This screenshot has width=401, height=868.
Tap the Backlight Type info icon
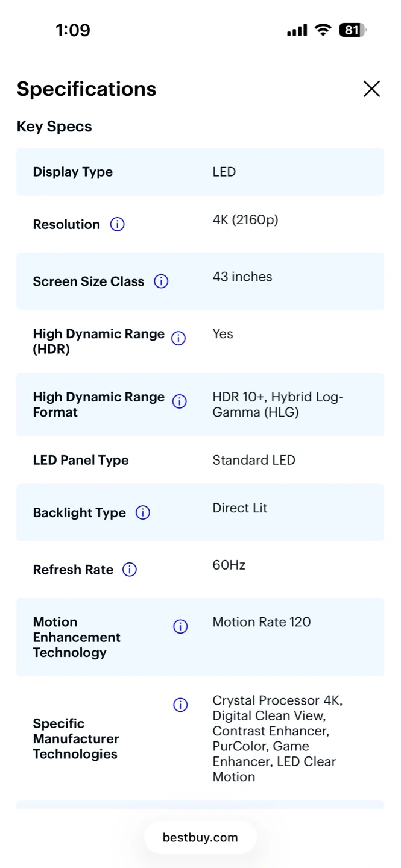point(143,513)
